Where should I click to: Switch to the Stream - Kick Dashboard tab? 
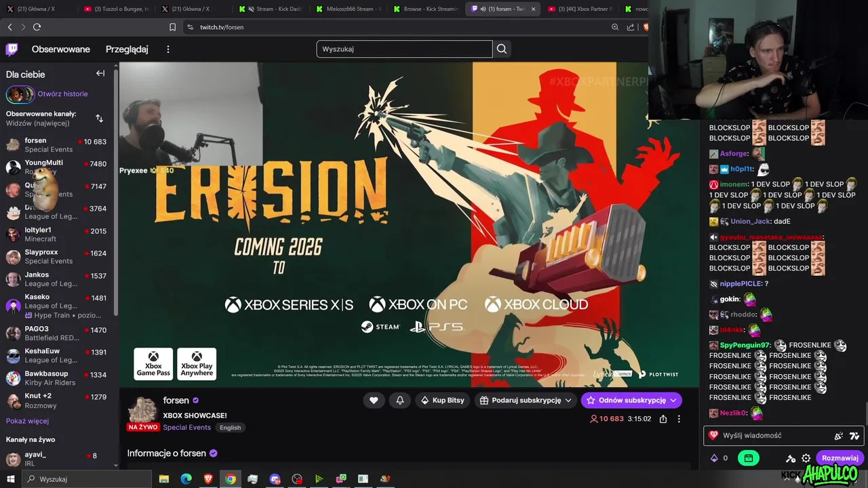(271, 9)
